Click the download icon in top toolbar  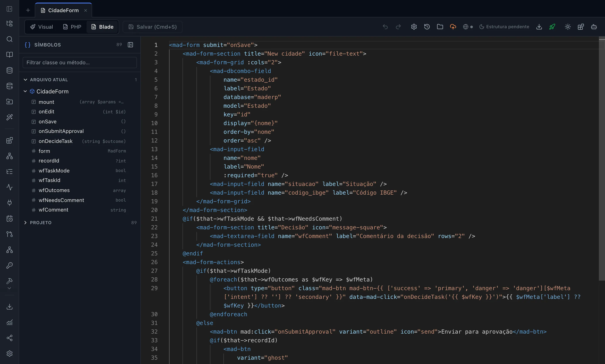(539, 27)
